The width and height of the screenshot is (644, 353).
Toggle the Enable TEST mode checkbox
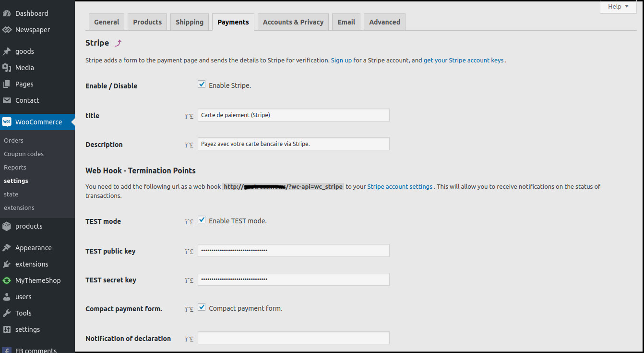point(202,220)
